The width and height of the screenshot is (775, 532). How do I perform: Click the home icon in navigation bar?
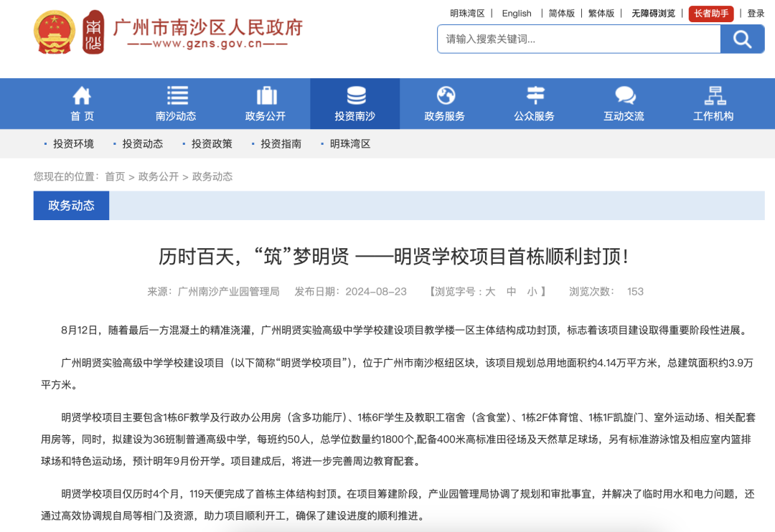click(82, 95)
